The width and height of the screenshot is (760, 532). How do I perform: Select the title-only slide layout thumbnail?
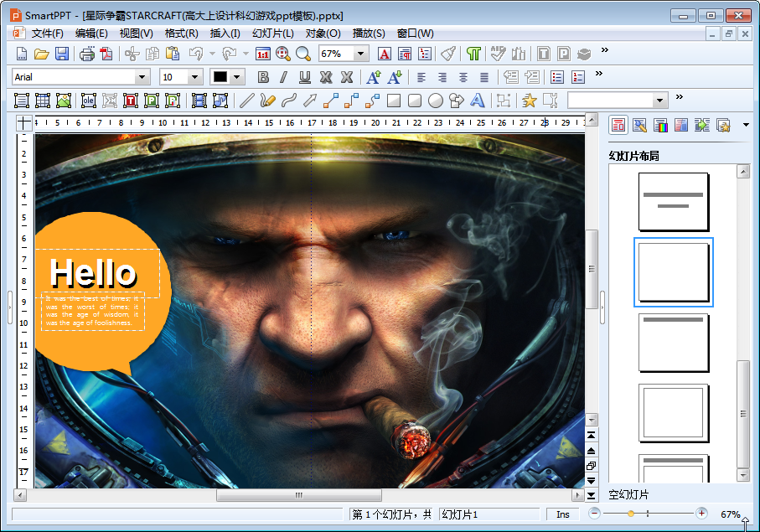[674, 343]
